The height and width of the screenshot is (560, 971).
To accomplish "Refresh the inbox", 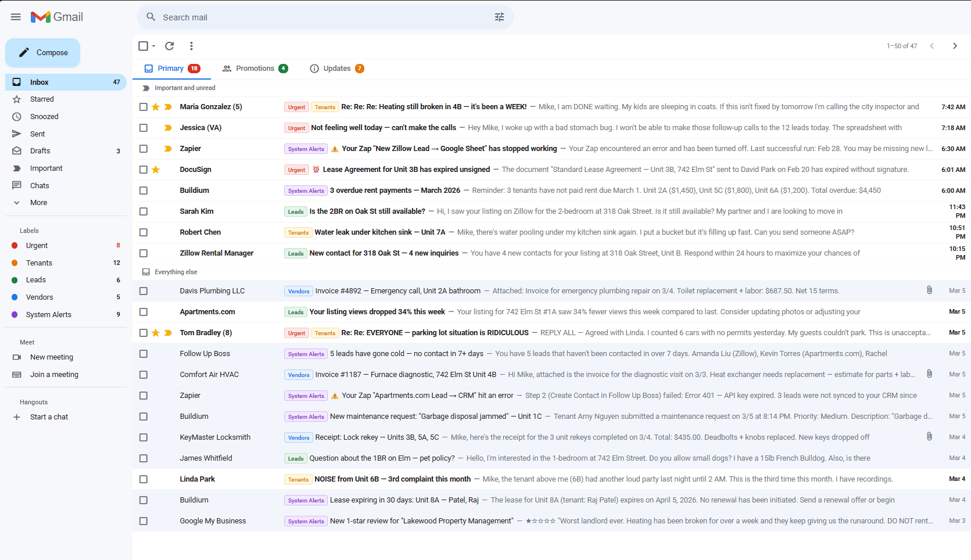I will click(x=169, y=46).
